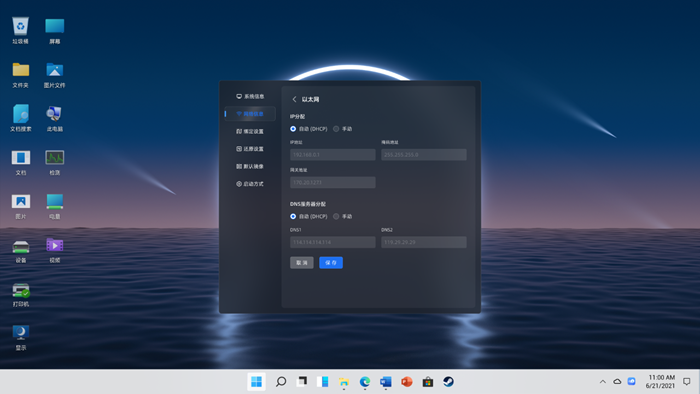Screen dimensions: 700x394
Task: Select 手动 option under DNS服务器分配
Action: [x=336, y=216]
